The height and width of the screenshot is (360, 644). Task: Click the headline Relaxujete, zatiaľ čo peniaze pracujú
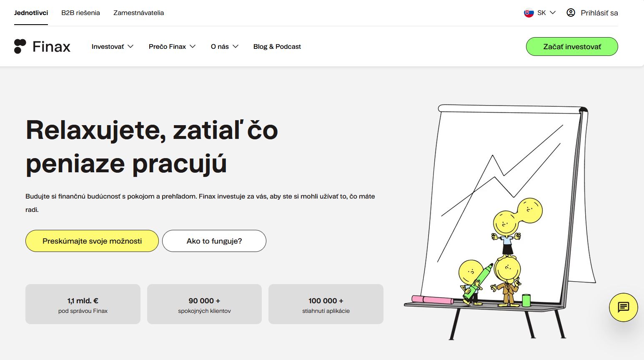152,147
